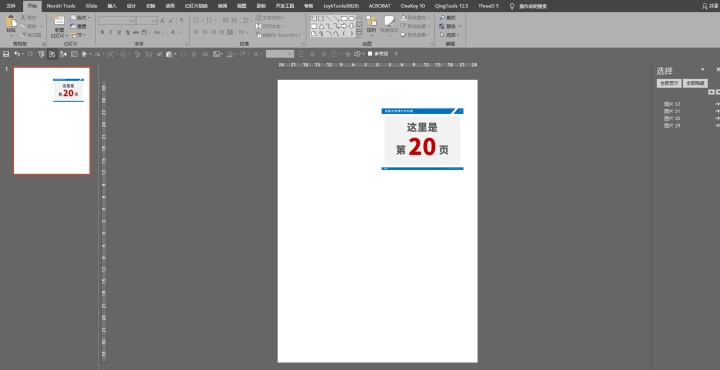Open the Shape Fill dropdown
Viewport: 720px width, 370px height.
point(415,17)
